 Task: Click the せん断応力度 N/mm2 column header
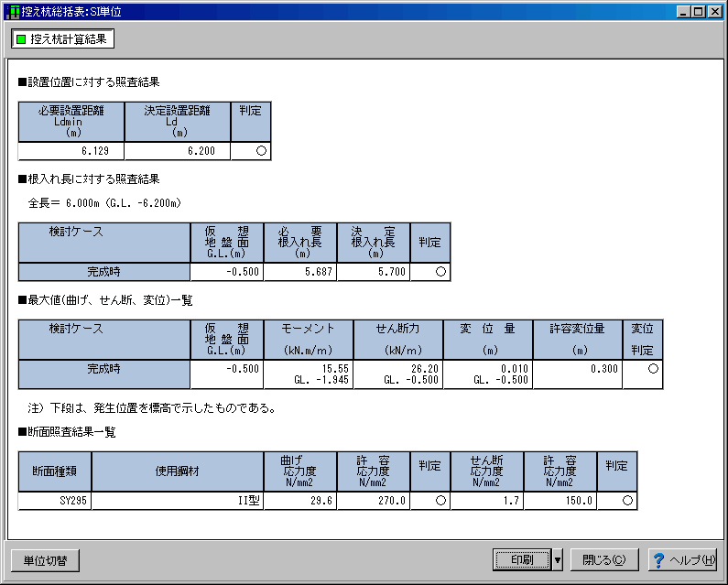[x=487, y=471]
